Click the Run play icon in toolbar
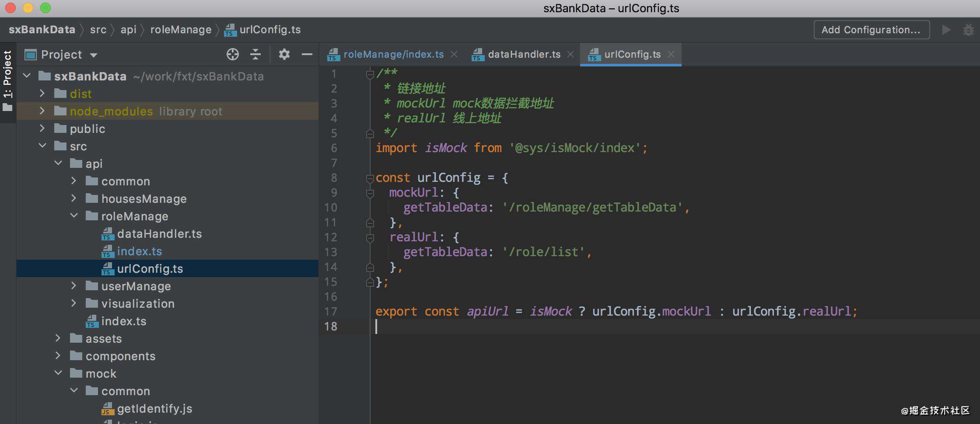The width and height of the screenshot is (980, 424). (946, 30)
